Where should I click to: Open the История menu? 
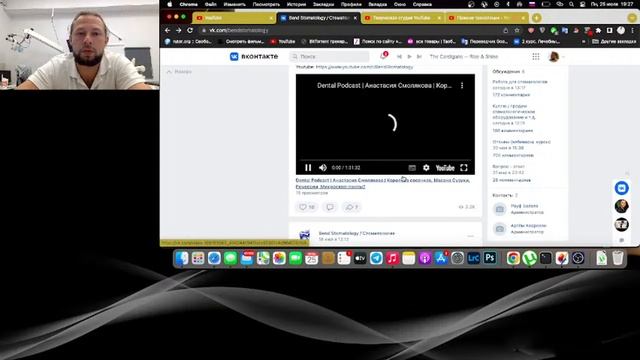pyautogui.click(x=296, y=4)
